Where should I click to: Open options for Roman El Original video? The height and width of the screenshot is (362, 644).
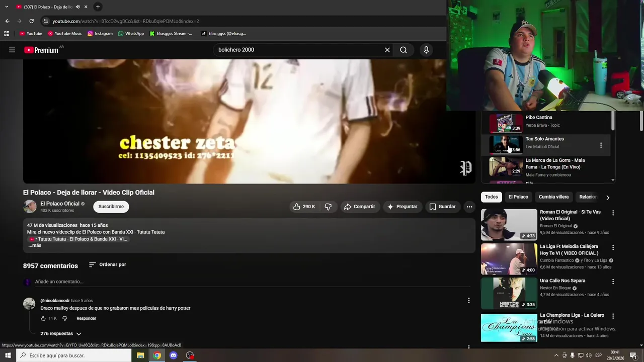tap(613, 213)
